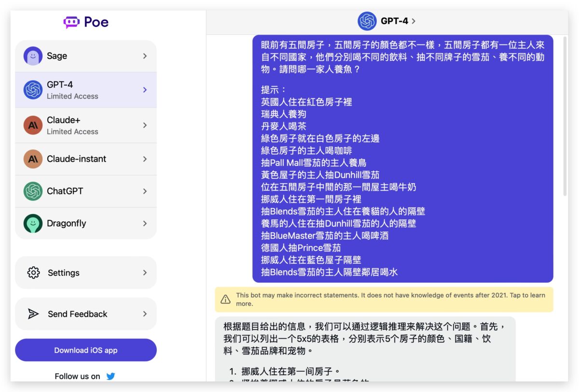Select the GPT-4 avatar in the sidebar
Image resolution: width=579 pixels, height=392 pixels.
(x=33, y=90)
